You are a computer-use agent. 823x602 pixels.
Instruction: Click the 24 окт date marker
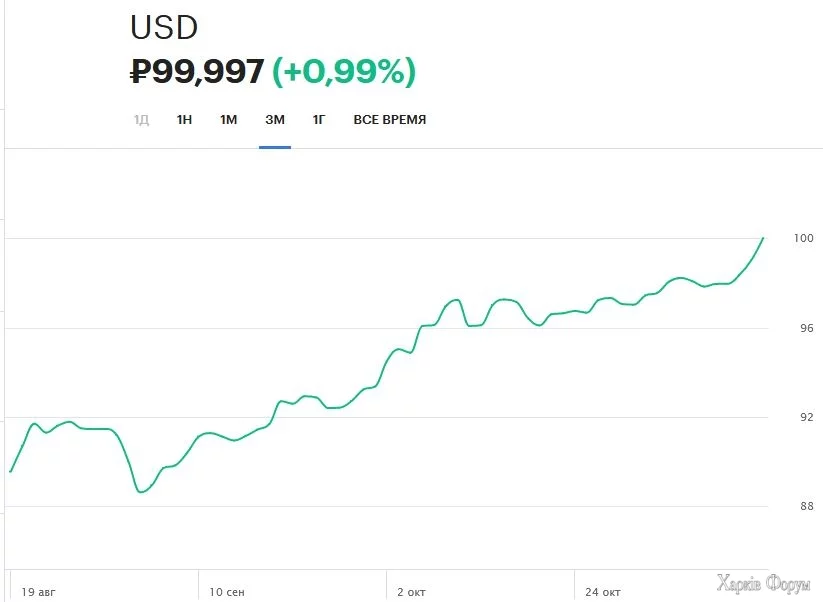click(x=603, y=592)
